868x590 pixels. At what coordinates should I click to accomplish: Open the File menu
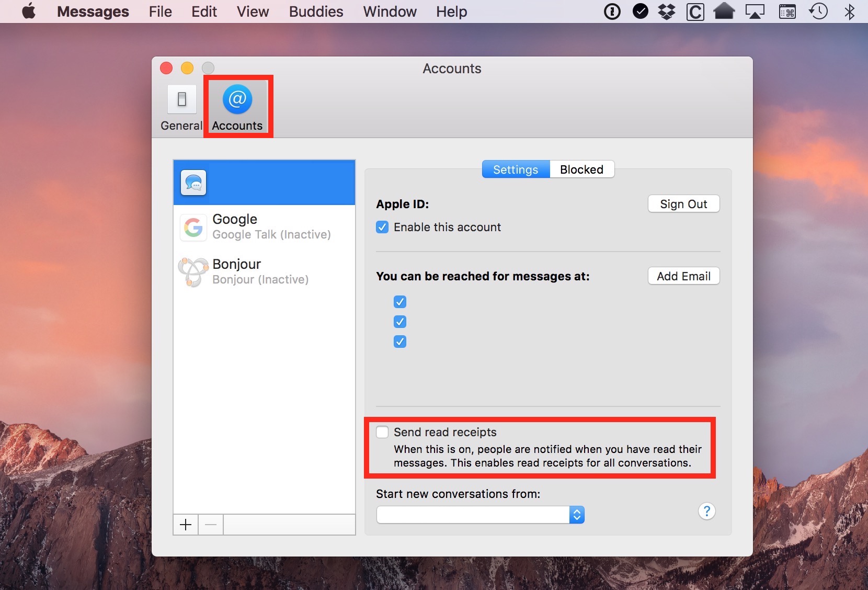coord(160,12)
